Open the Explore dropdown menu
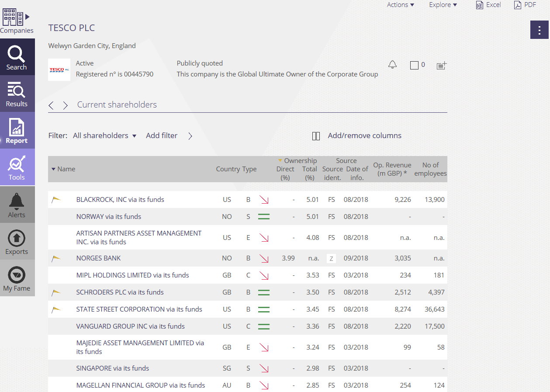The width and height of the screenshot is (550, 392). click(443, 5)
